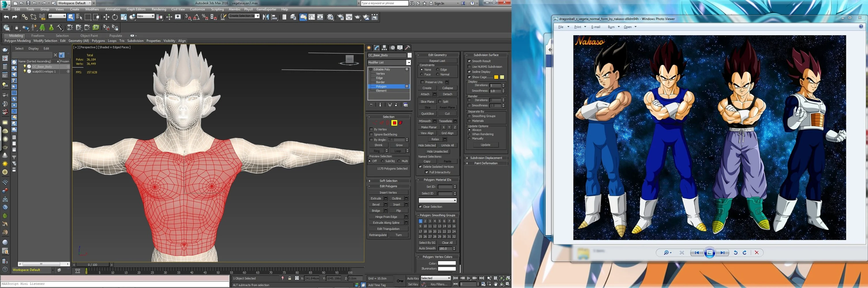
Task: Open the Curve Editor icon
Action: click(x=312, y=17)
